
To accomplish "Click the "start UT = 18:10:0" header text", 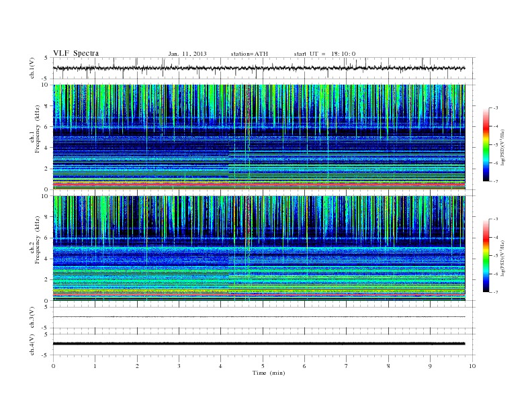I will (x=324, y=54).
